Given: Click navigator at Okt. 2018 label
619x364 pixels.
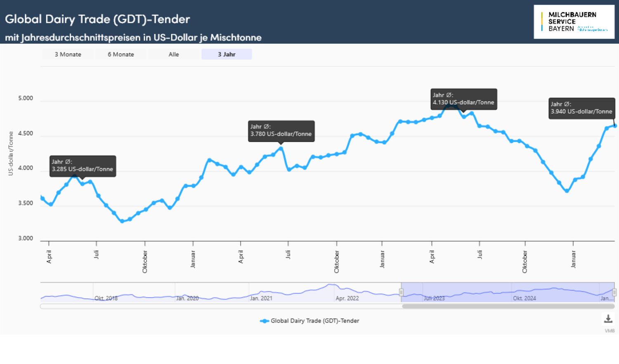Looking at the screenshot, I should [106, 298].
